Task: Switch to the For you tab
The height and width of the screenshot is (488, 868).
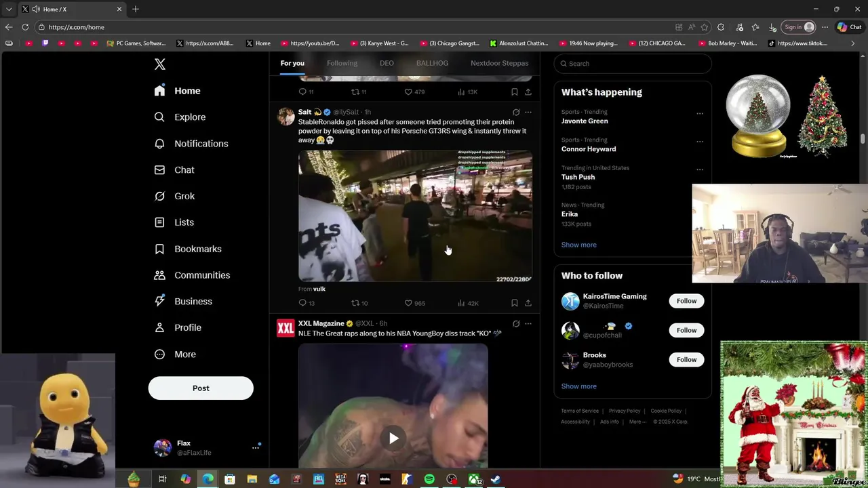Action: (x=292, y=63)
